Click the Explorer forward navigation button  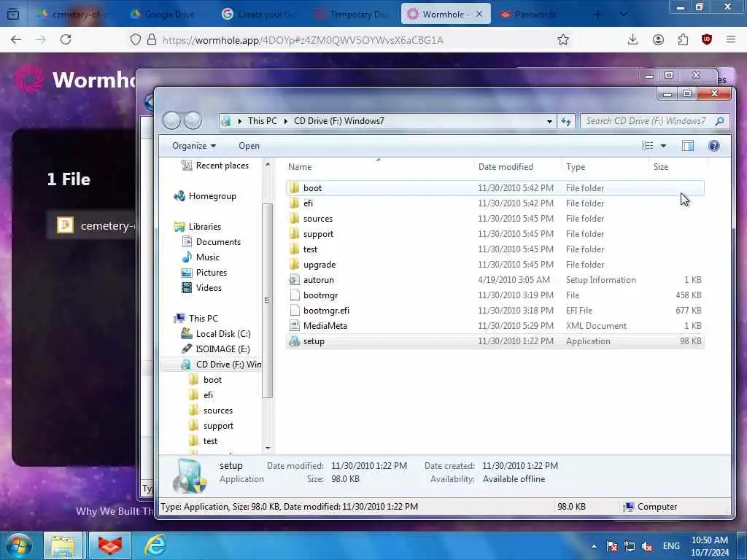tap(193, 120)
